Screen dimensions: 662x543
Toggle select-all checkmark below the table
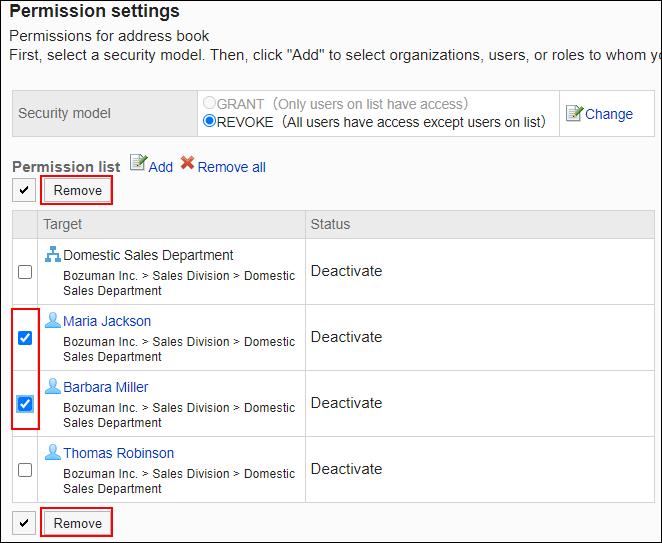(x=24, y=523)
